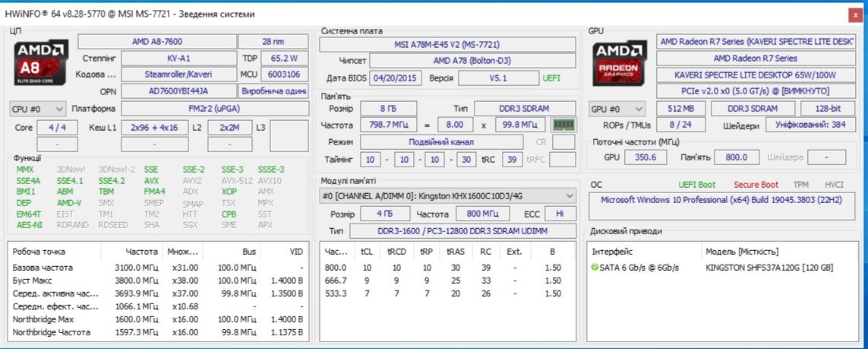Image resolution: width=868 pixels, height=349 pixels.
Task: Click the module frequency 800 МГц field
Action: (483, 214)
